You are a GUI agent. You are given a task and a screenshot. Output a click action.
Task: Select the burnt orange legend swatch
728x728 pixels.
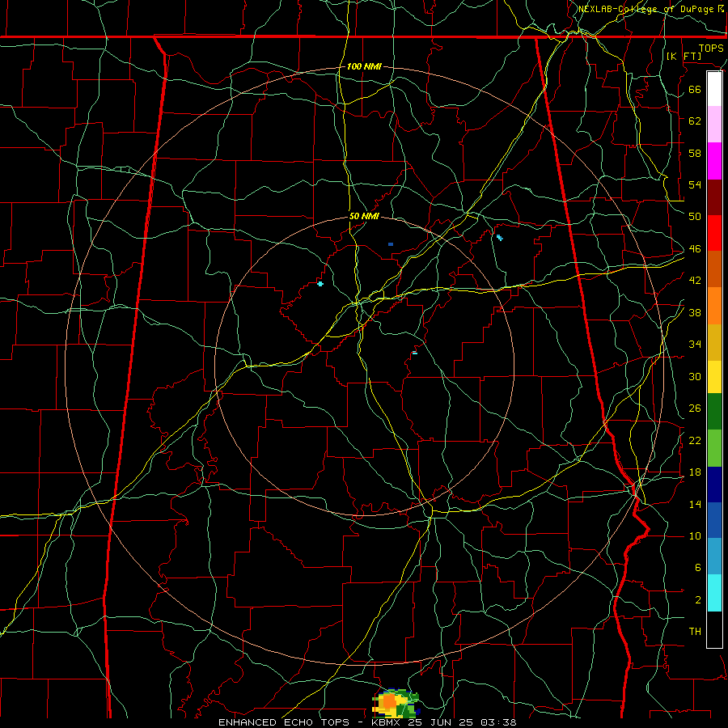tap(714, 269)
